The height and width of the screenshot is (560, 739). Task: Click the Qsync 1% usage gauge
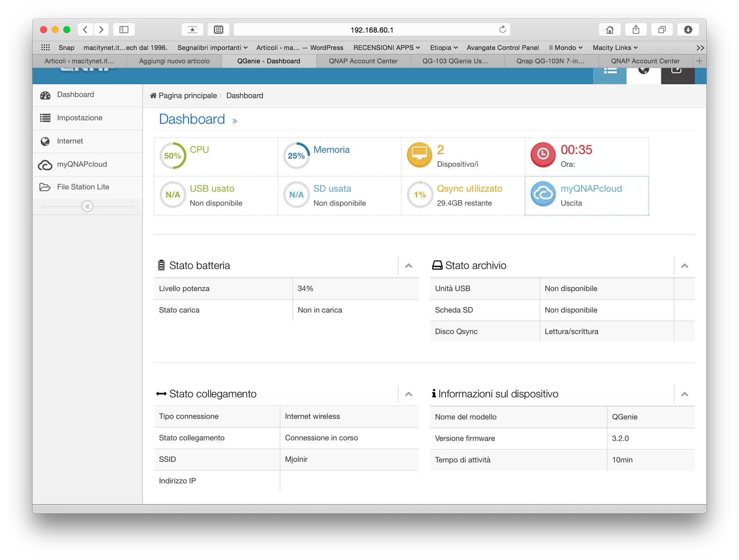point(420,195)
